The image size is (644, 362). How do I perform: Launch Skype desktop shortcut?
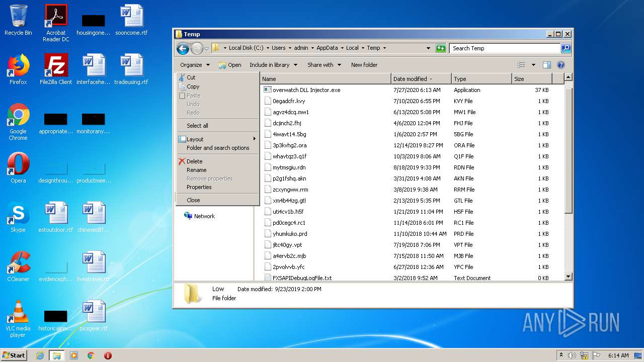[18, 217]
